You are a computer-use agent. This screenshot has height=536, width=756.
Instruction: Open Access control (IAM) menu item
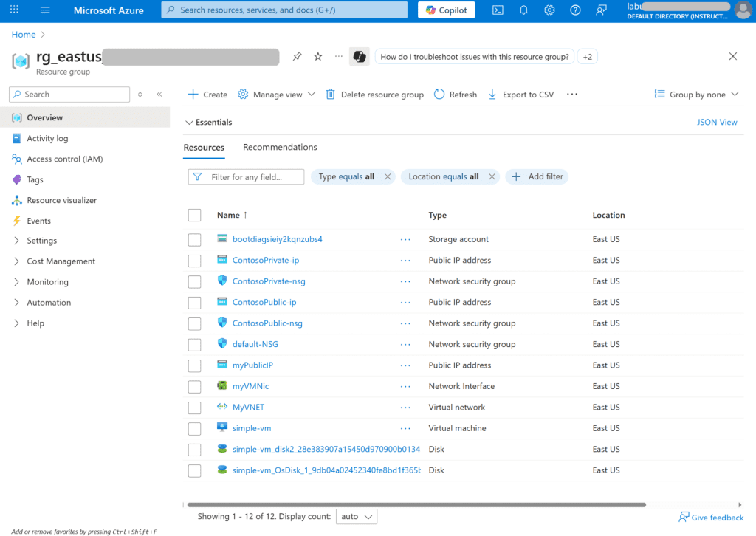pos(64,159)
